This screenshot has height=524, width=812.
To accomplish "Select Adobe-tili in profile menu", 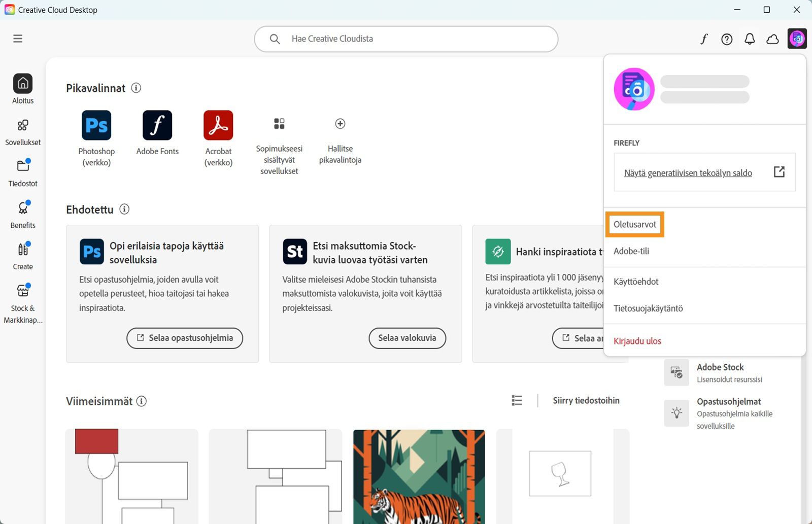I will pos(631,251).
